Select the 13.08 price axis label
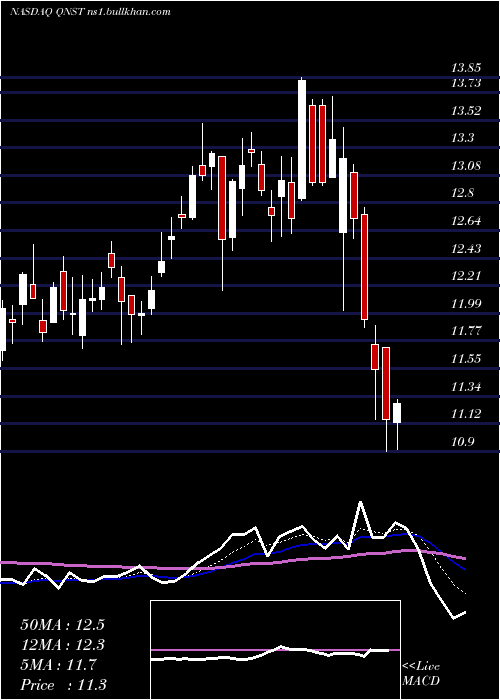Viewport: 500px width, 700px height. tap(466, 166)
